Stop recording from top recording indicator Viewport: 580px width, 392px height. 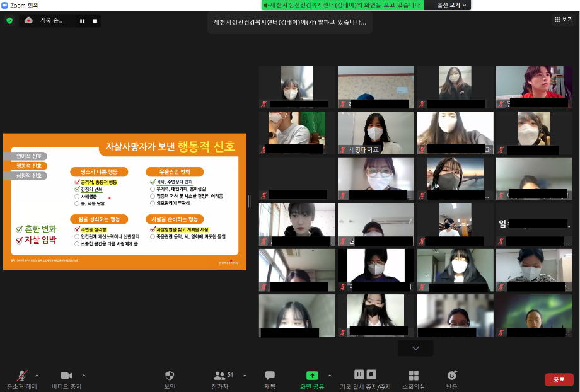click(x=95, y=21)
